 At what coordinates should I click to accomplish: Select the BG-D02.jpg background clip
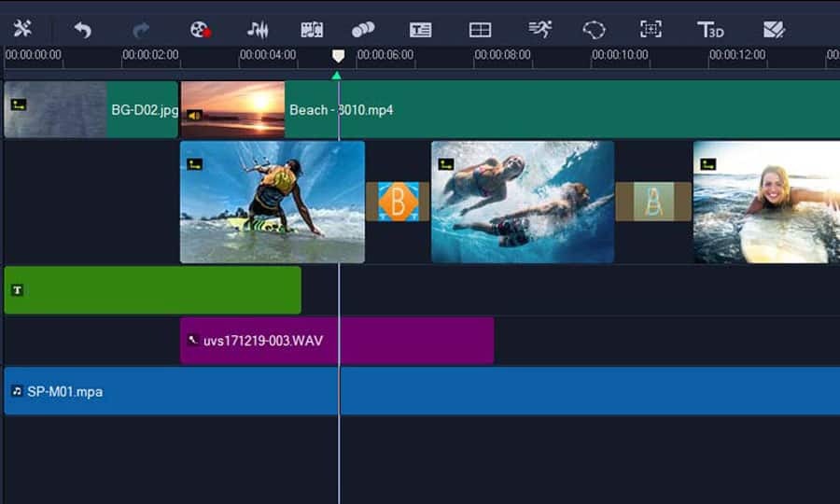coord(91,110)
